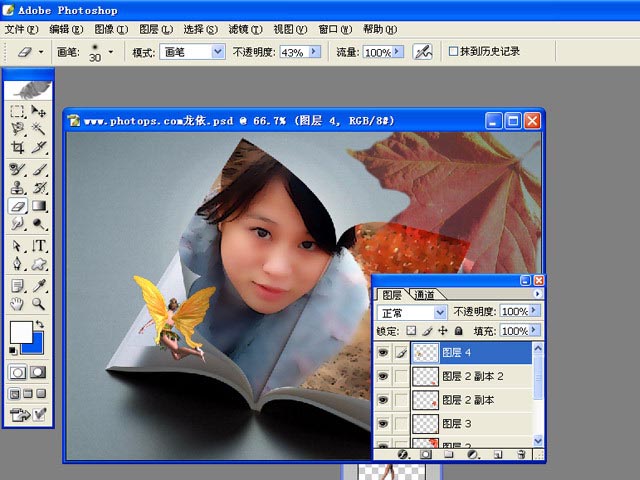Click the delete layer trash icon
The width and height of the screenshot is (640, 480).
[x=523, y=454]
